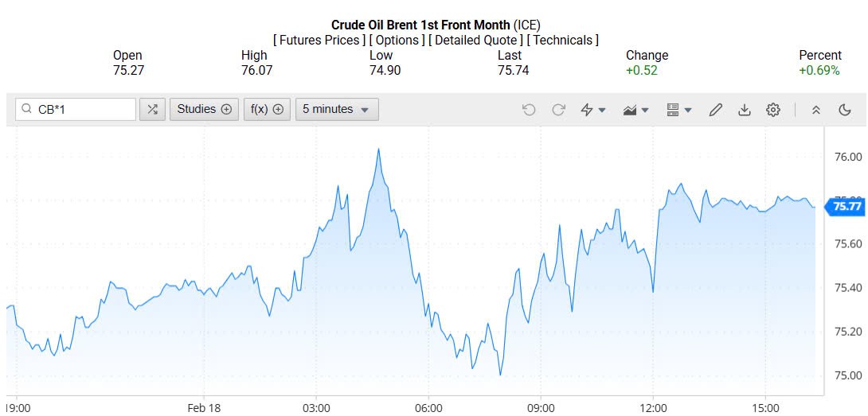Open the Studies menu
This screenshot has height=416, width=868.
pos(204,110)
